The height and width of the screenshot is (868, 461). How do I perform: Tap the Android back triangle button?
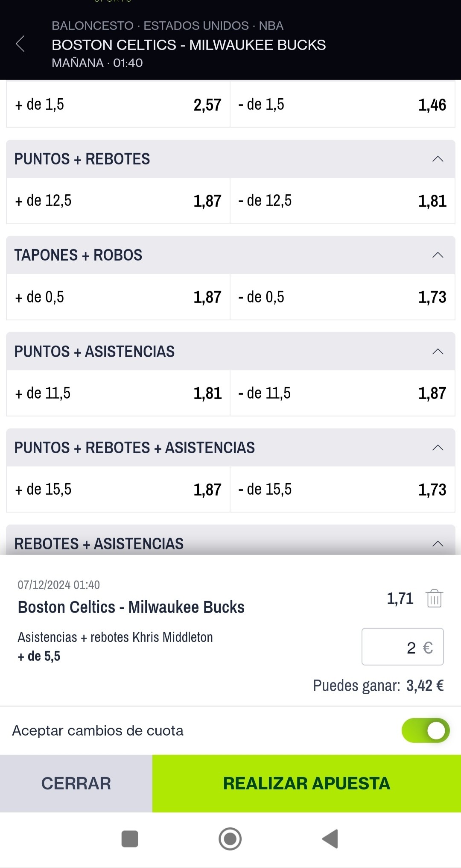tap(330, 839)
